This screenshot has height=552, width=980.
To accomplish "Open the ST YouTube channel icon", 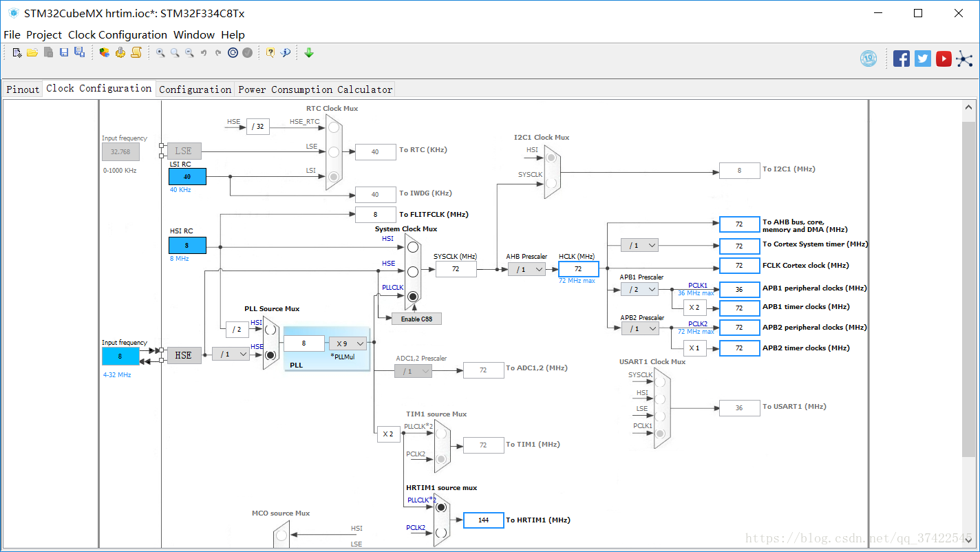I will (944, 59).
